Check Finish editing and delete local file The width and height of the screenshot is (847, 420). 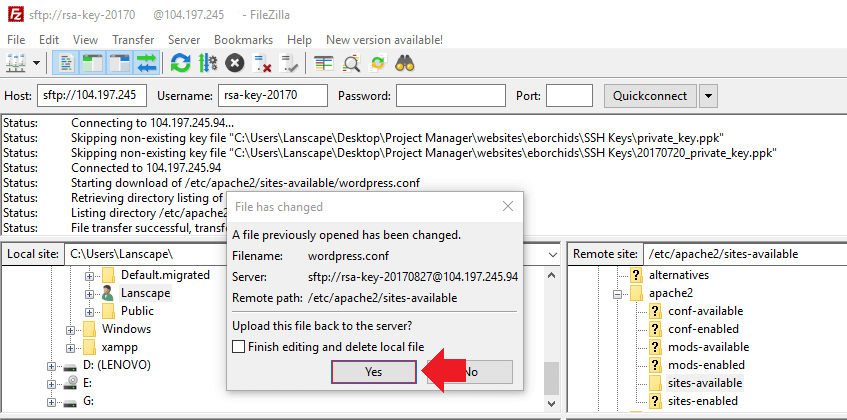(238, 347)
